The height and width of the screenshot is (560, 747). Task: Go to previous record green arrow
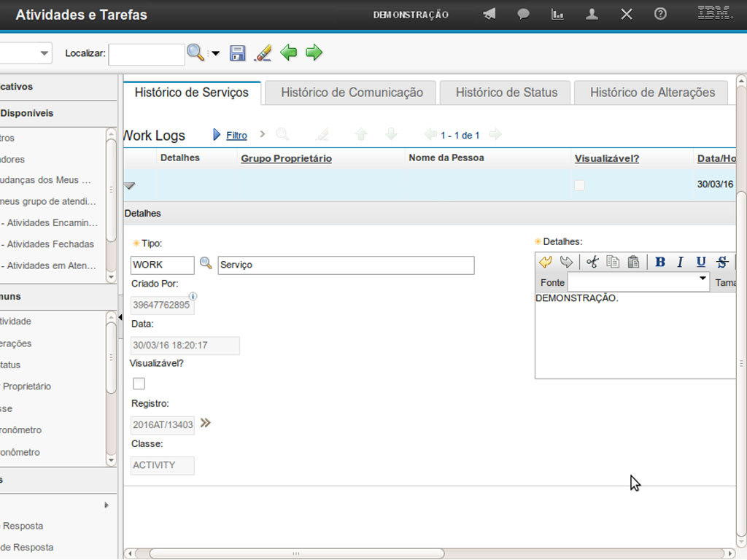pyautogui.click(x=288, y=52)
